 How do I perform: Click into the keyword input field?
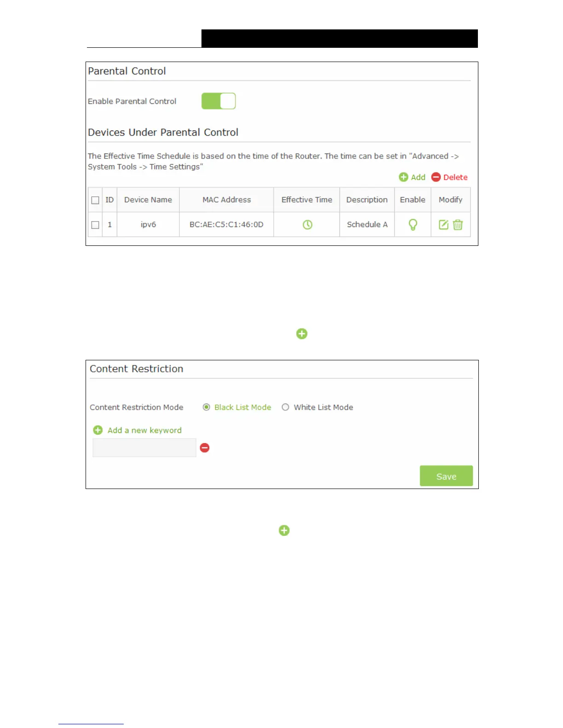pos(144,448)
